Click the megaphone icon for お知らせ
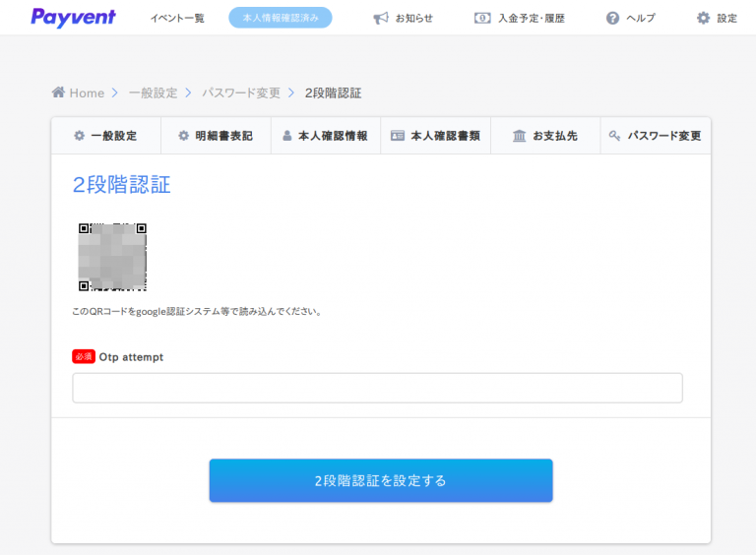 pos(380,19)
